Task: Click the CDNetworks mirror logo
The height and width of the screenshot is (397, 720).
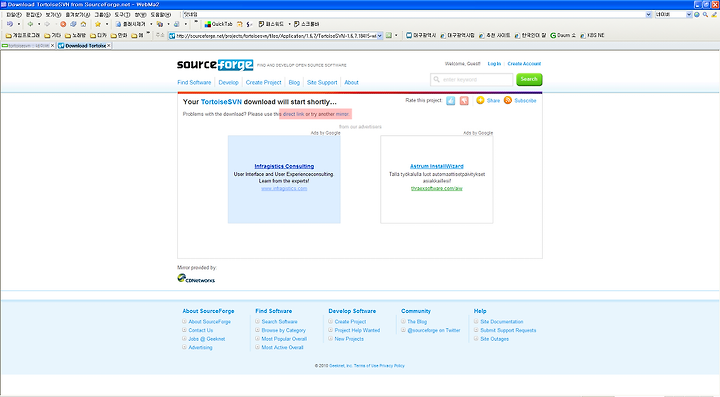Action: click(x=196, y=279)
